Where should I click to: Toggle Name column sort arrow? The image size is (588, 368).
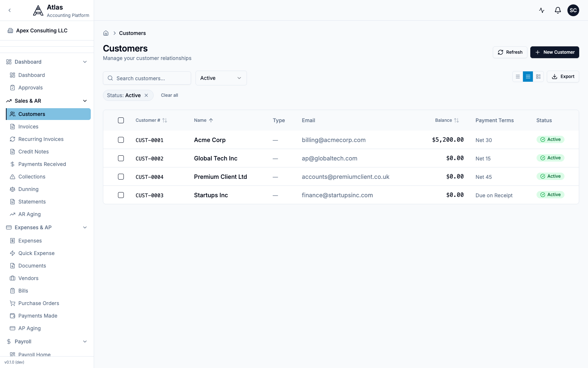click(x=211, y=120)
